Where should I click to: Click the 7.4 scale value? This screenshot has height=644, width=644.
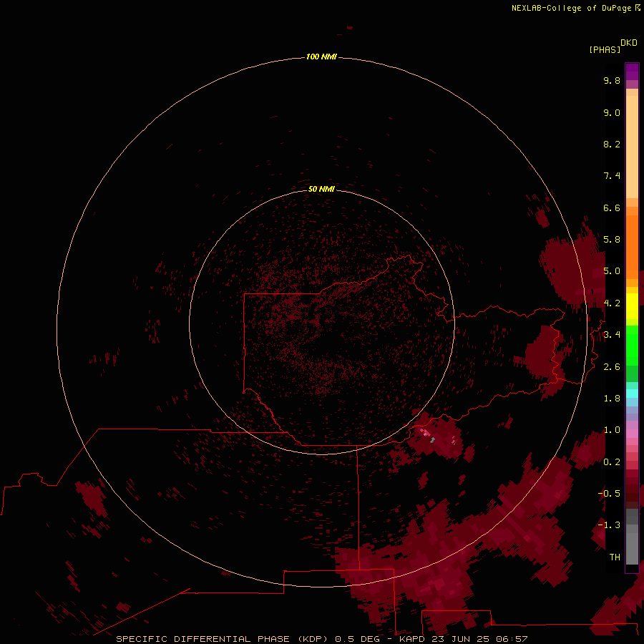pos(612,176)
